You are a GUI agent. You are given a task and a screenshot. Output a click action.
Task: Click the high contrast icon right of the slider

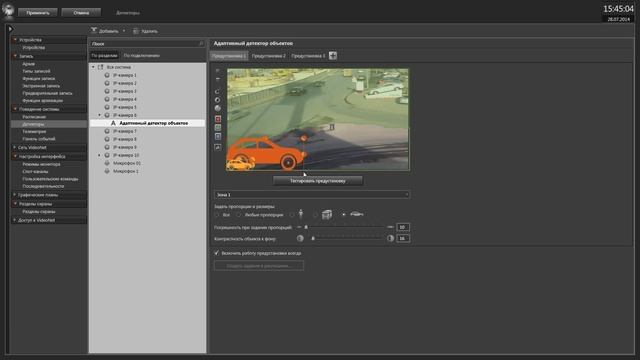click(x=391, y=238)
